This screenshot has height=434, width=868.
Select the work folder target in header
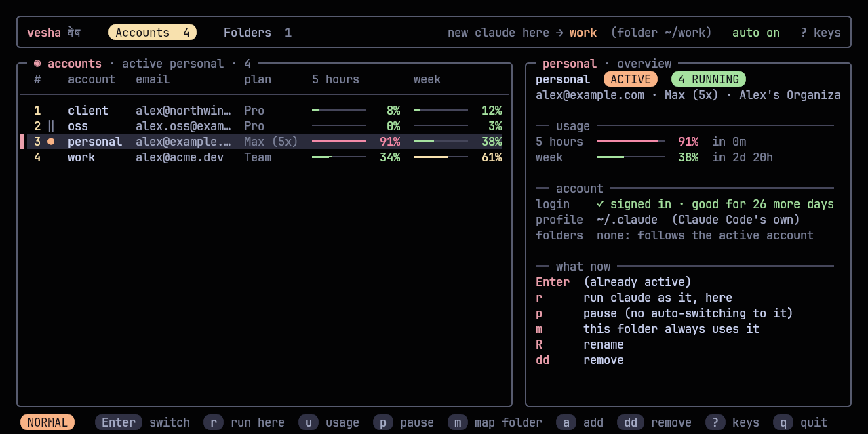click(583, 33)
